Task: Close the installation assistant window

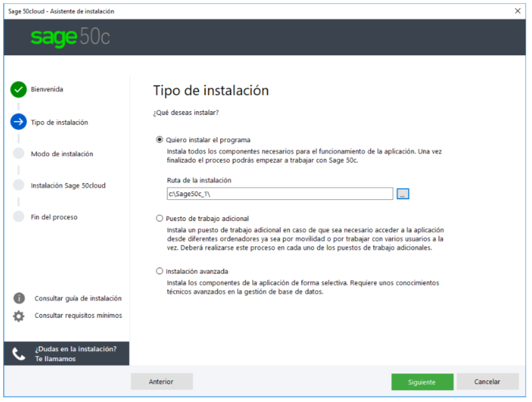Action: click(518, 11)
